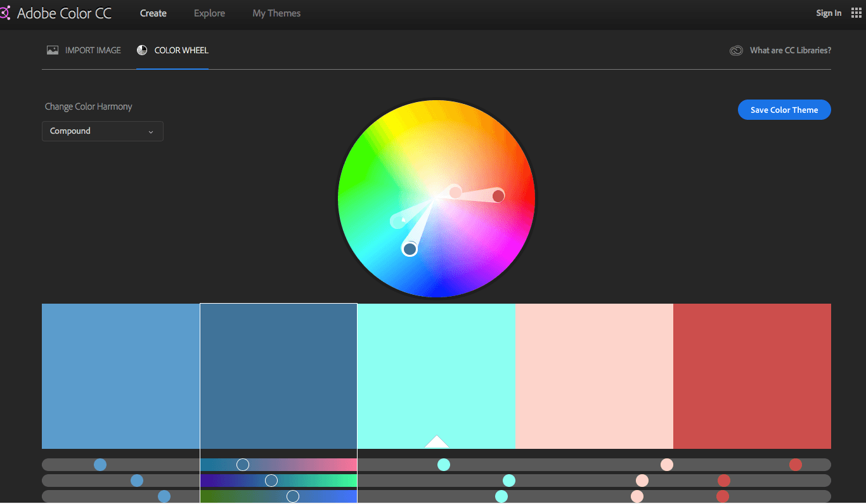The image size is (866, 504).
Task: Select the light pink color swatch
Action: [594, 376]
